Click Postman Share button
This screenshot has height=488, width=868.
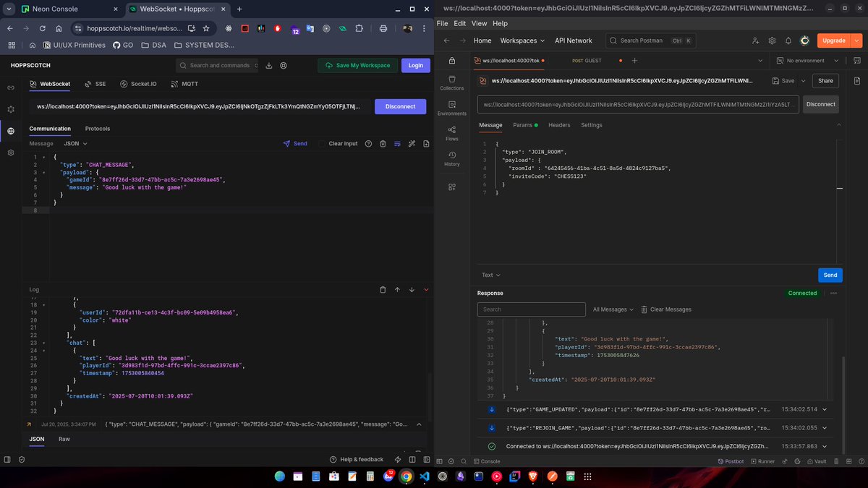pos(825,81)
